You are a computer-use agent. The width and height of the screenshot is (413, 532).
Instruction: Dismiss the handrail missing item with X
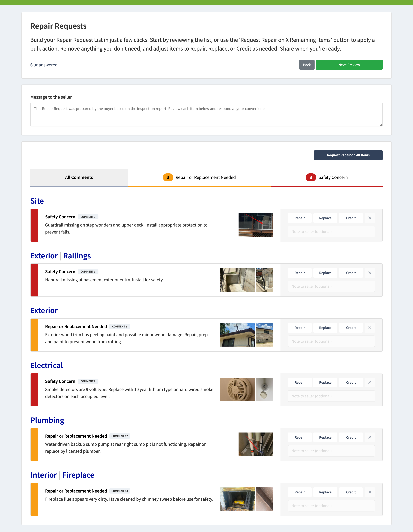[370, 273]
